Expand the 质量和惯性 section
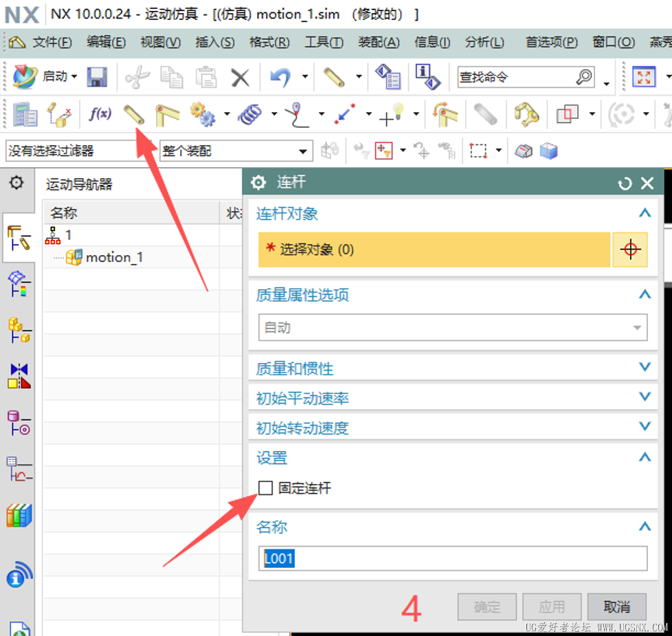 [x=453, y=368]
